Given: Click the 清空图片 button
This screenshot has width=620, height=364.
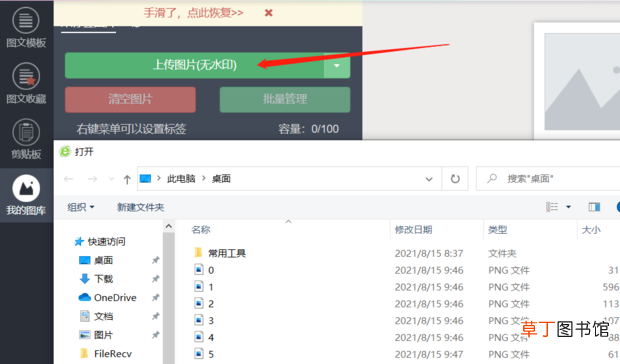Looking at the screenshot, I should [x=130, y=99].
